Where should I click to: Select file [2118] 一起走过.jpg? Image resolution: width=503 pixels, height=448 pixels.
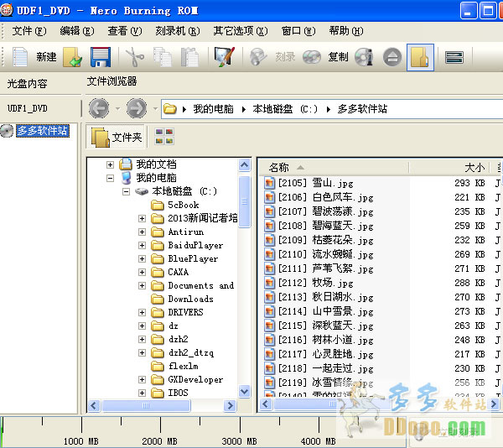(x=325, y=368)
